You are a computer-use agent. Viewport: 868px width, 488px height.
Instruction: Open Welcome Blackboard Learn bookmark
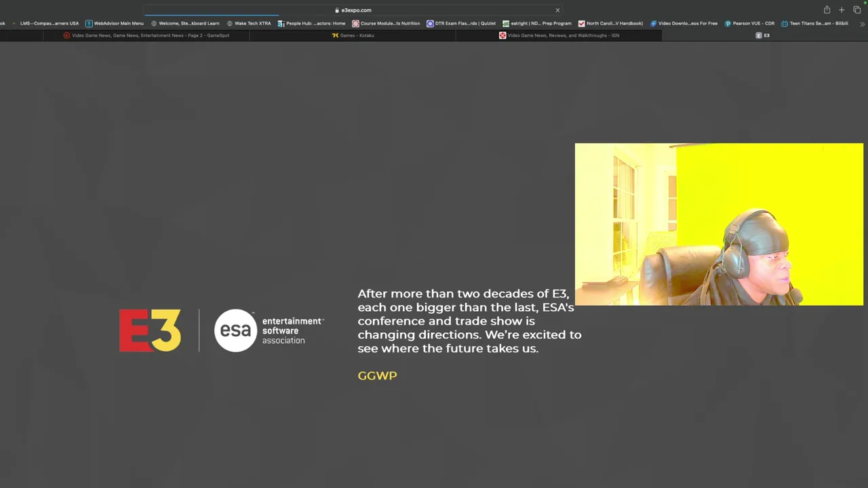(x=185, y=23)
